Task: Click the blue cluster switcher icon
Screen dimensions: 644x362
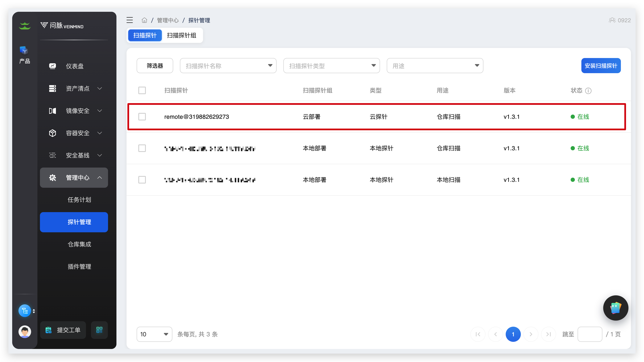Action: (25, 310)
